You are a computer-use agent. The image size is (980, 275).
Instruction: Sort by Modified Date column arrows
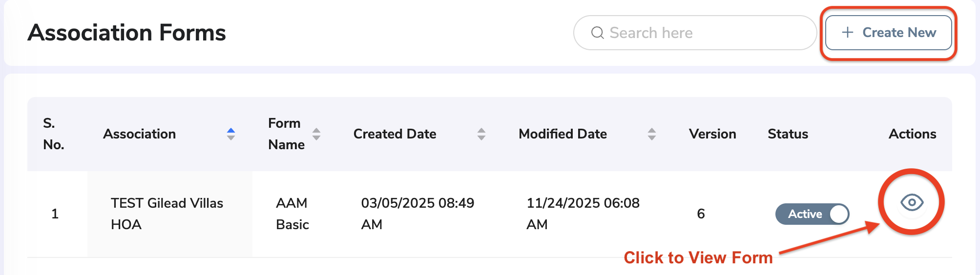[x=652, y=134]
